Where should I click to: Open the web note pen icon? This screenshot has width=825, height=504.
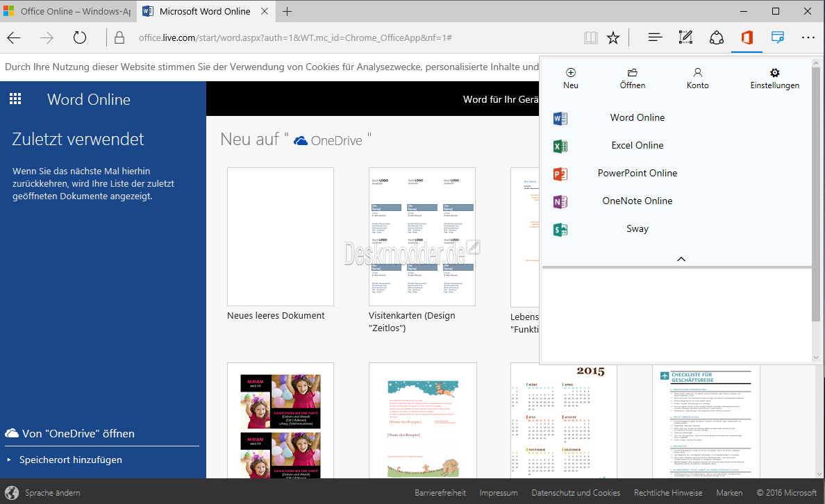685,37
